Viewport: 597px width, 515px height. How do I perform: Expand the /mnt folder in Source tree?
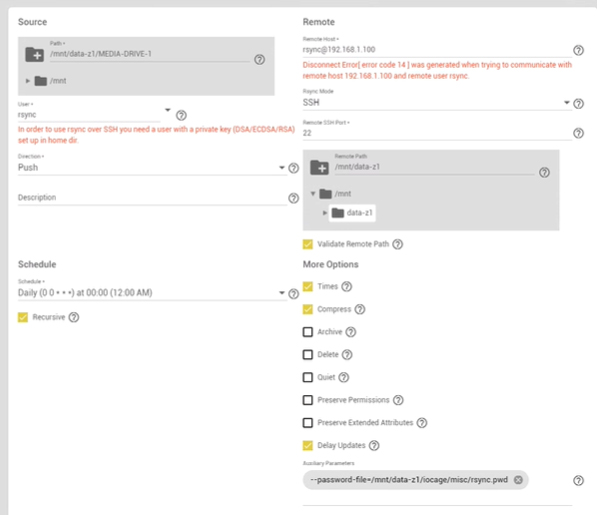tap(28, 81)
